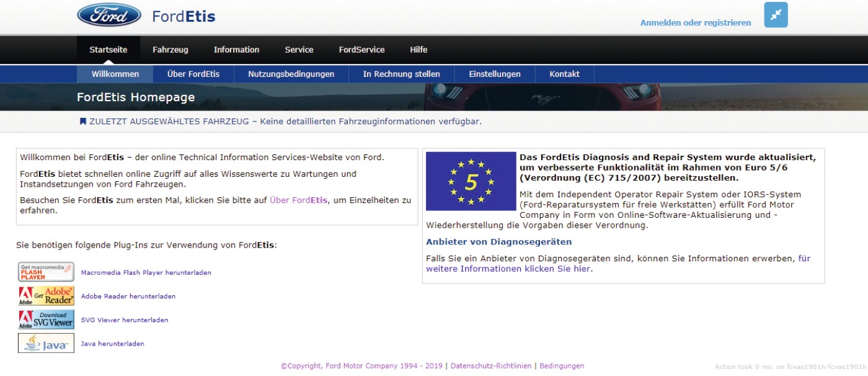
Task: Open the Einstellungen tab
Action: click(494, 74)
